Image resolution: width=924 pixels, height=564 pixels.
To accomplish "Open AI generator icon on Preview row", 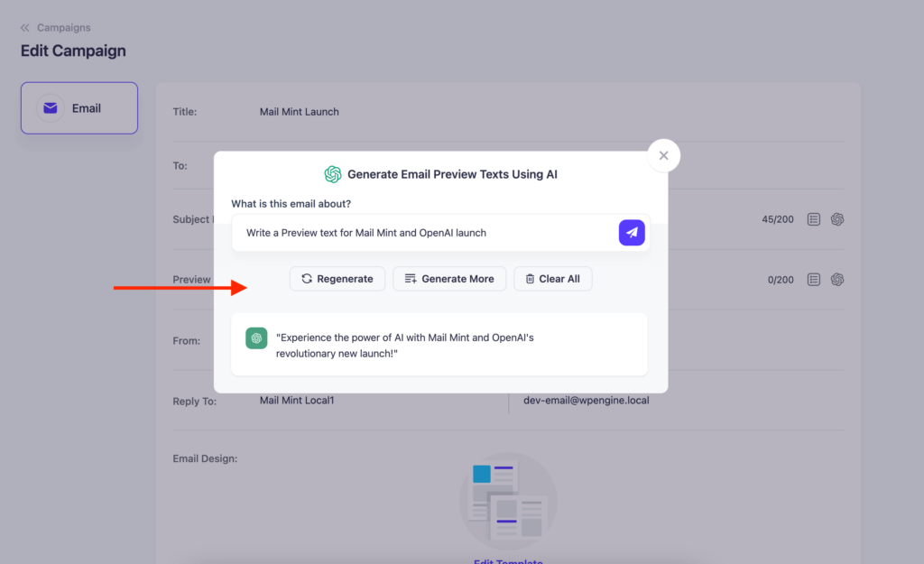I will pos(836,280).
